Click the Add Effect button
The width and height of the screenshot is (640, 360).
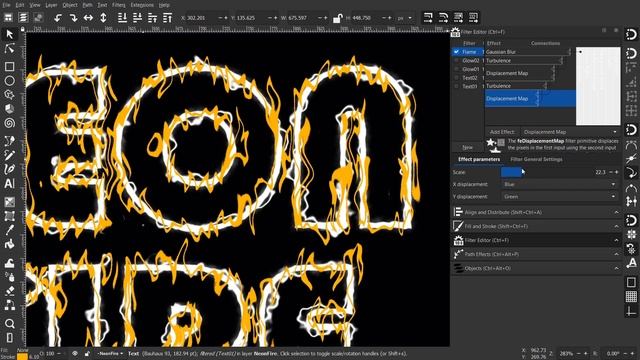click(x=502, y=132)
